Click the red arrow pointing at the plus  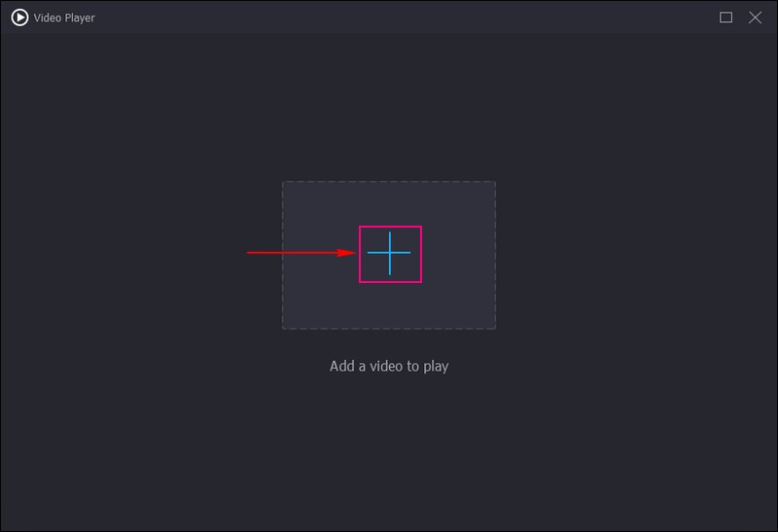tap(301, 253)
